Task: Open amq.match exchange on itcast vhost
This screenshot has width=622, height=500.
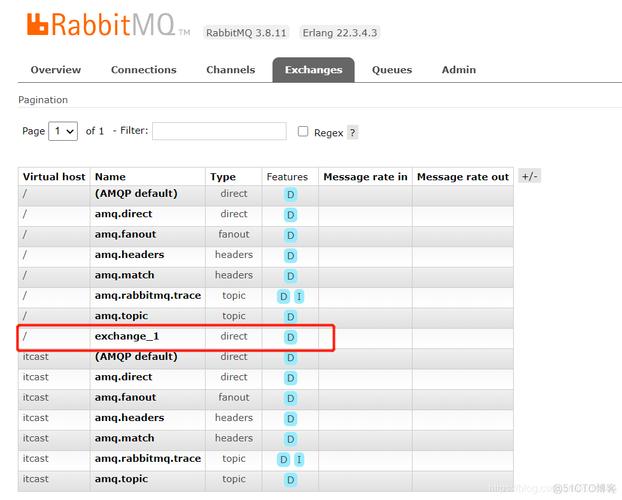Action: 125,438
